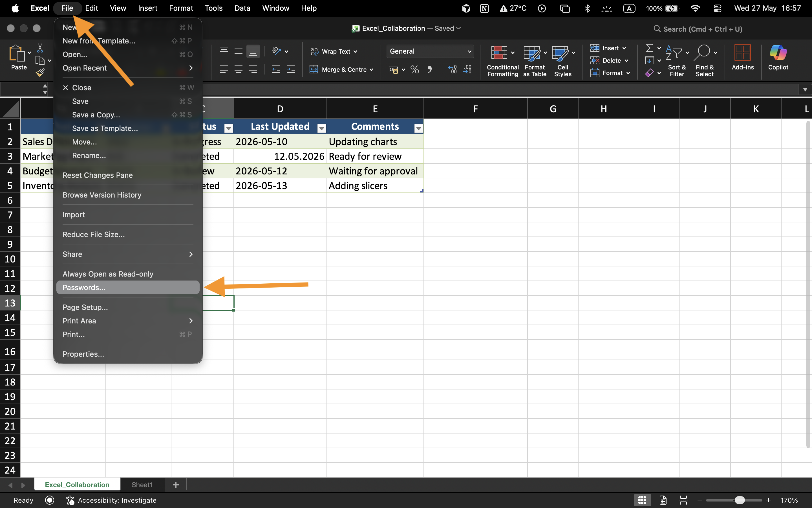Add a new sheet with plus button

point(176,485)
